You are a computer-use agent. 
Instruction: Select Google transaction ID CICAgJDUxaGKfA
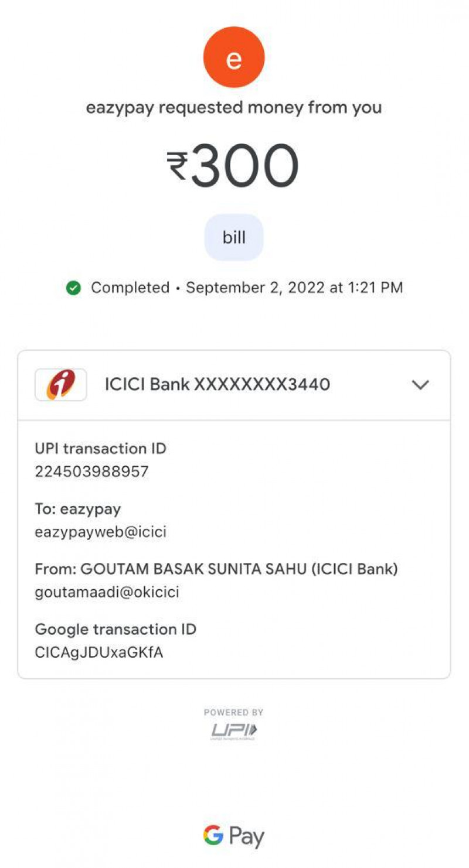point(99,652)
